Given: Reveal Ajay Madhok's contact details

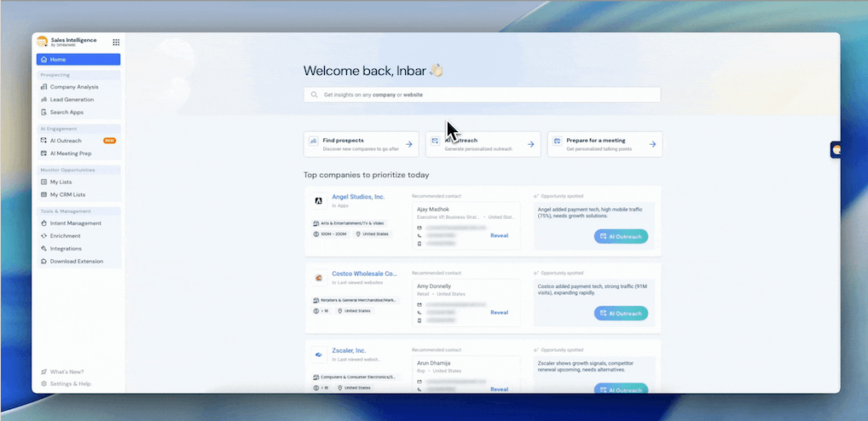Looking at the screenshot, I should click(x=500, y=236).
